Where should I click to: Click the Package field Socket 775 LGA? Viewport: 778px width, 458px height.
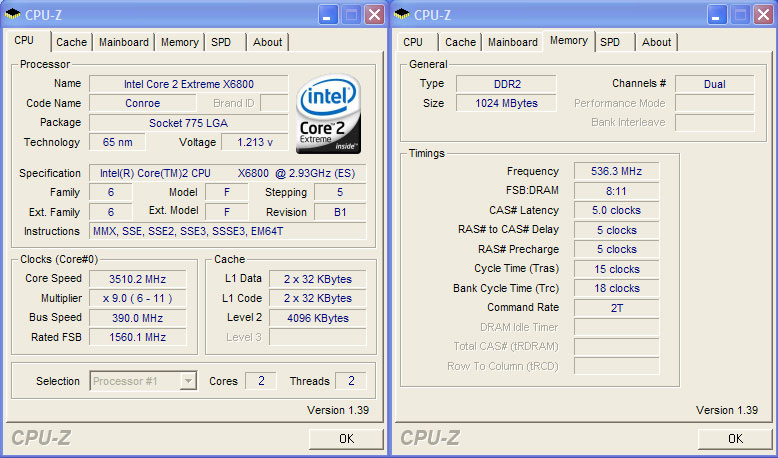pos(189,123)
